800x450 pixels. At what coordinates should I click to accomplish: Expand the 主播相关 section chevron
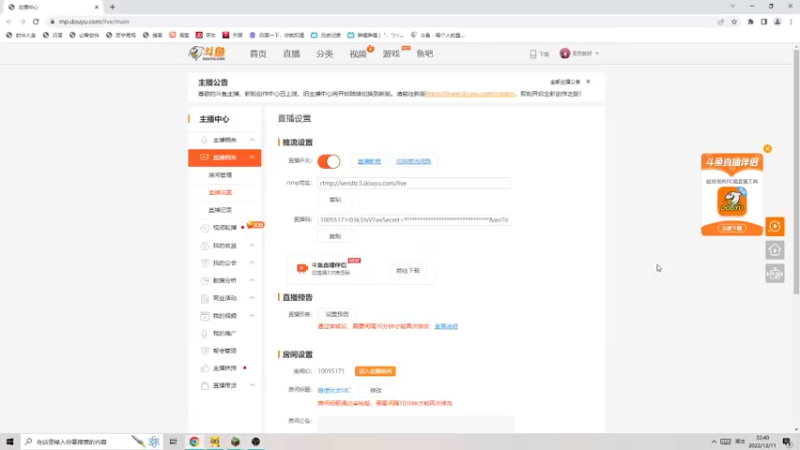click(252, 140)
